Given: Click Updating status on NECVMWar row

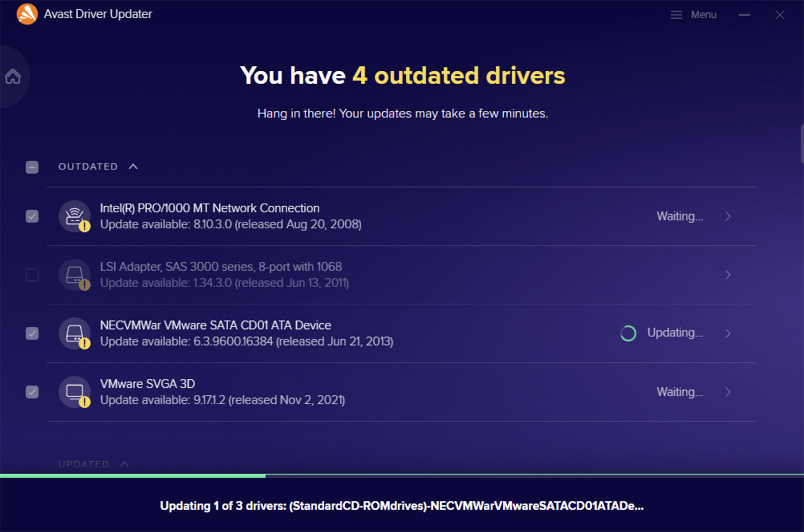Looking at the screenshot, I should (x=675, y=333).
